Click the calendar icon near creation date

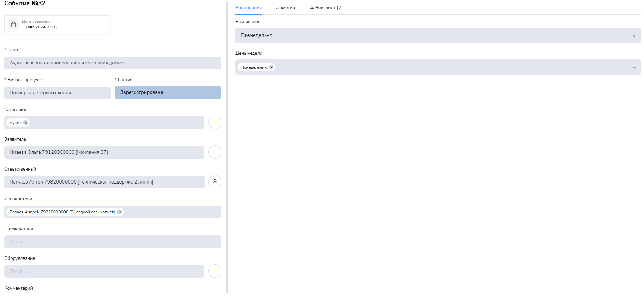click(14, 25)
